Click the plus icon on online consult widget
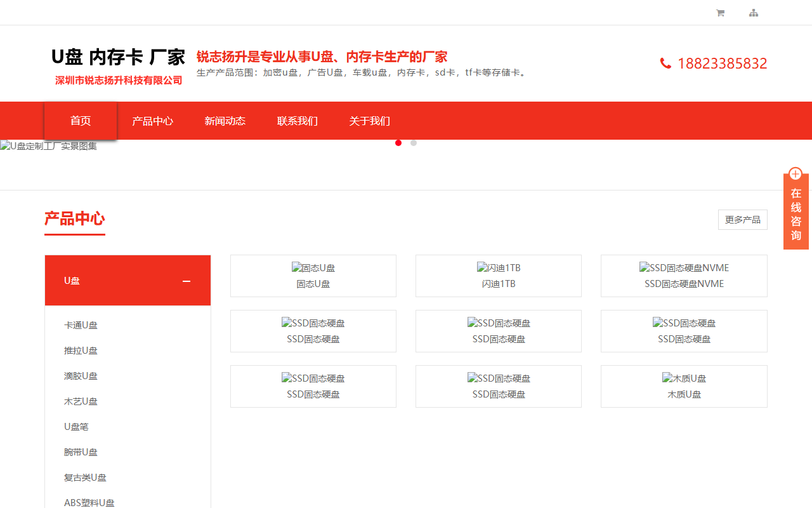Image resolution: width=812 pixels, height=508 pixels. (x=796, y=173)
